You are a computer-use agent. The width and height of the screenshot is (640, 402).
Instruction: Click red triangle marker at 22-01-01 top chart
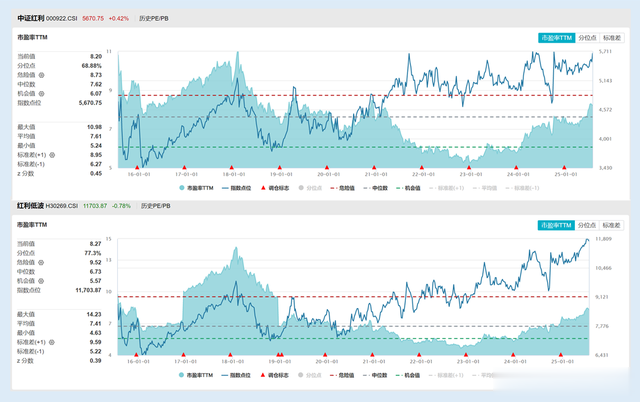click(422, 167)
